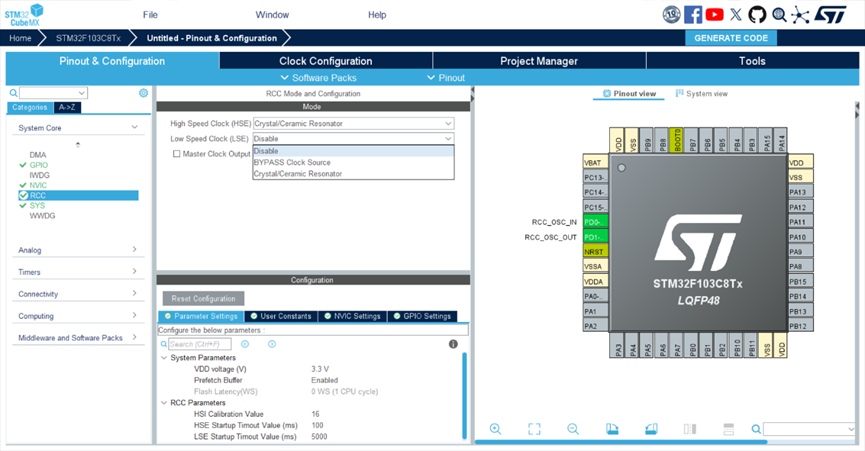Open the Software Packs dropdown menu
Image resolution: width=865 pixels, height=451 pixels.
click(x=318, y=78)
